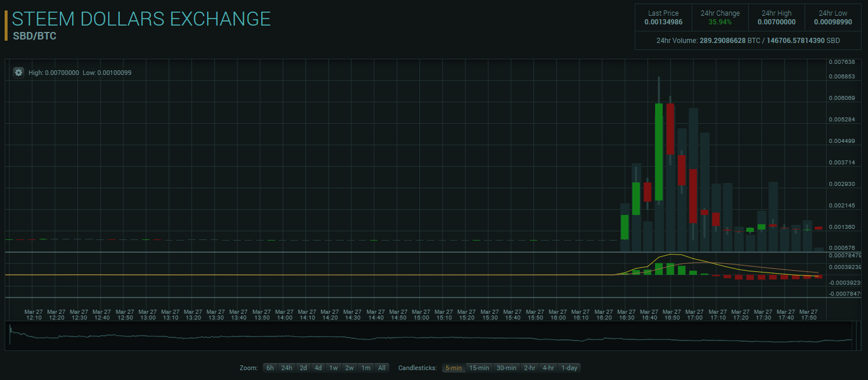Click the Mar 27 17:00 time label
The image size is (868, 380).
pos(695,314)
